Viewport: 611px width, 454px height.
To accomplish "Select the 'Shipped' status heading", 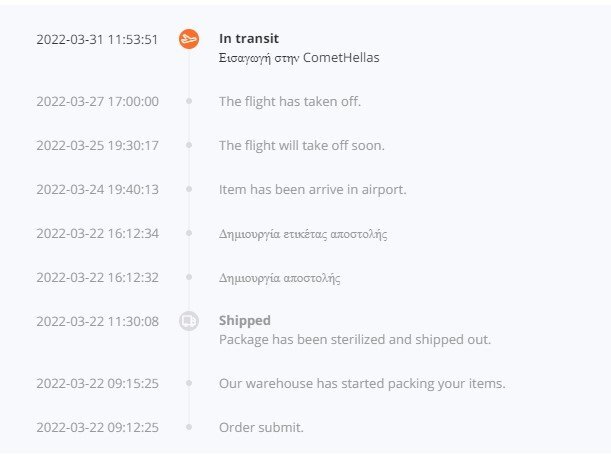I will click(245, 320).
